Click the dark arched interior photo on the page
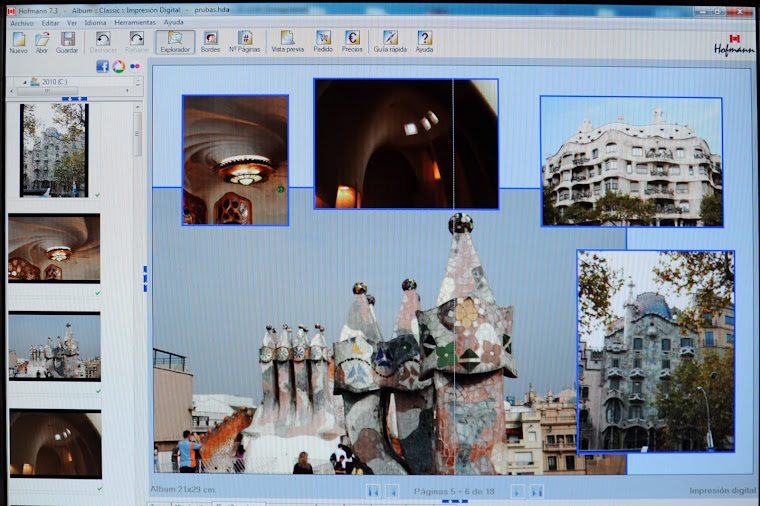This screenshot has height=506, width=760. (x=406, y=144)
